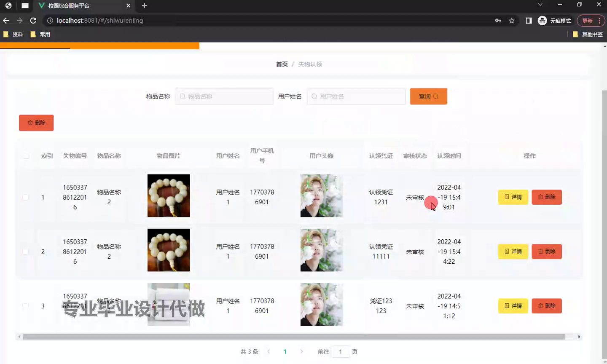607x364 pixels.
Task: Click the site info icon in address bar
Action: pos(50,20)
